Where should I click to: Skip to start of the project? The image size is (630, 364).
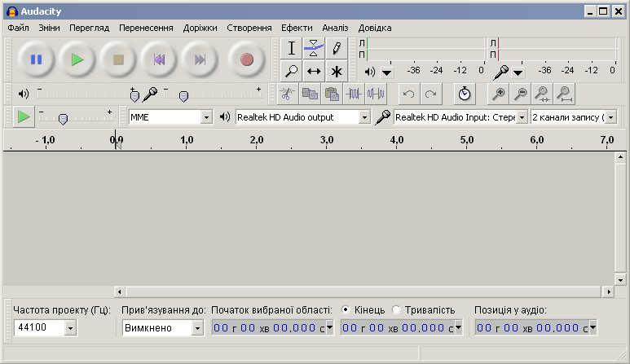159,59
